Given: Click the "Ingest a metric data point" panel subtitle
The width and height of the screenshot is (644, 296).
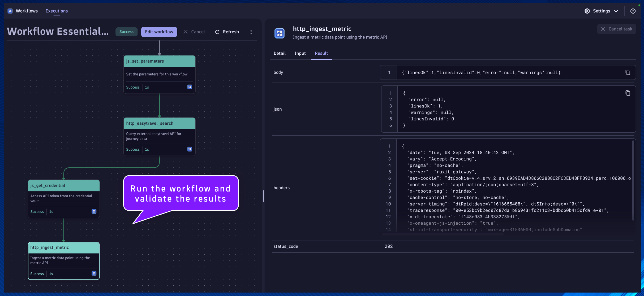Looking at the screenshot, I should pos(340,37).
